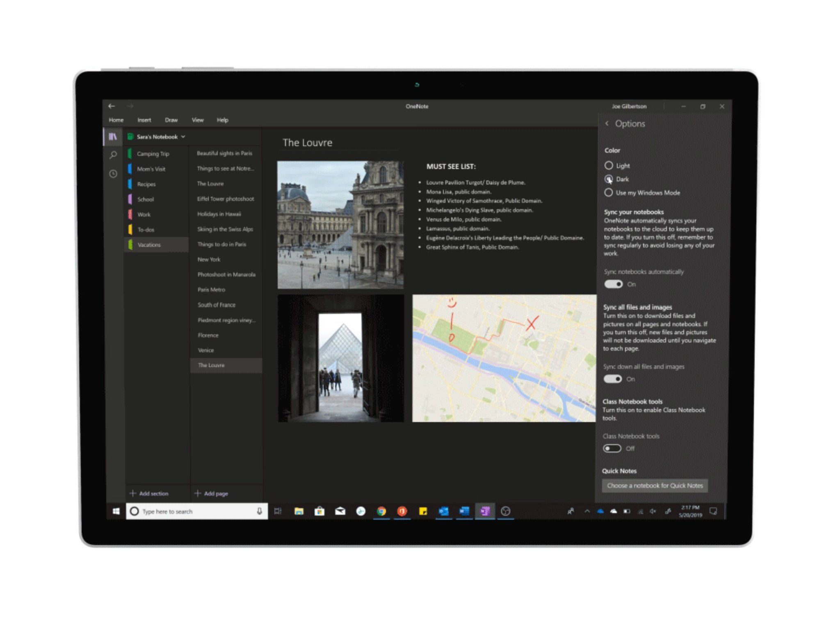The width and height of the screenshot is (840, 630).
Task: Click The Louvre page title
Action: (x=307, y=143)
